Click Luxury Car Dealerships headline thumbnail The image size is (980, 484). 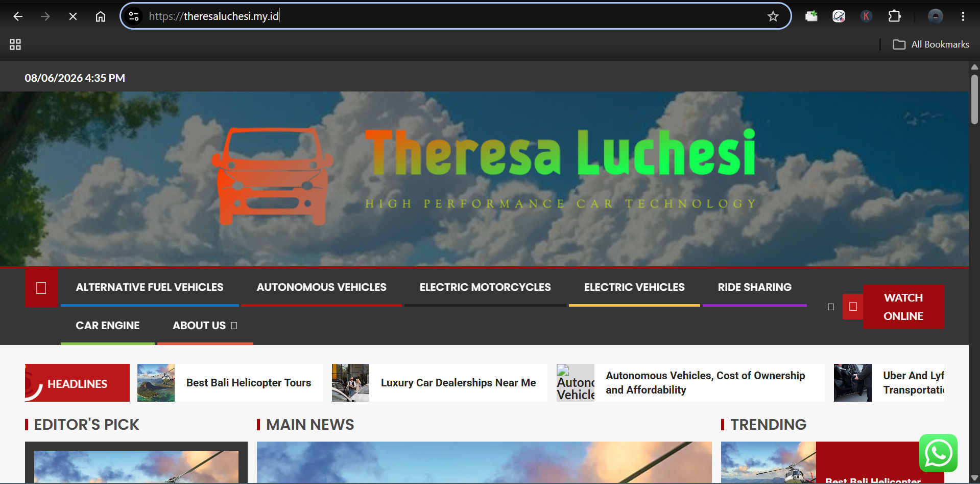pos(350,383)
